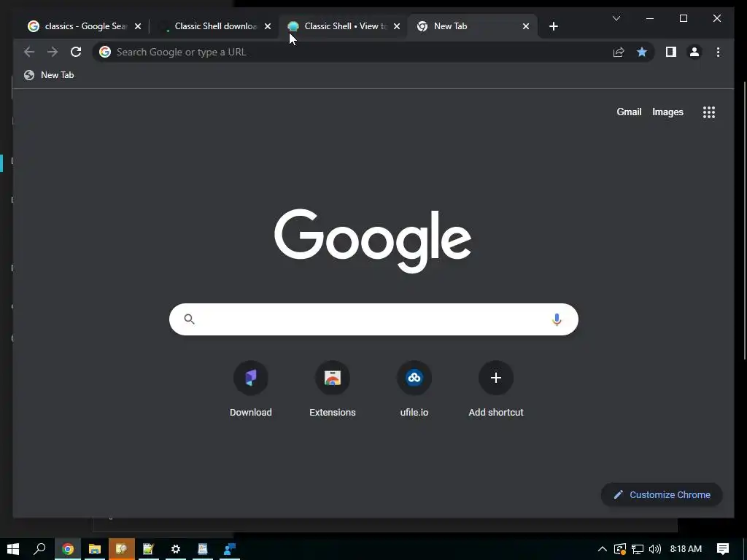The image size is (747, 560).
Task: Open Chrome three-dot menu
Action: click(718, 52)
